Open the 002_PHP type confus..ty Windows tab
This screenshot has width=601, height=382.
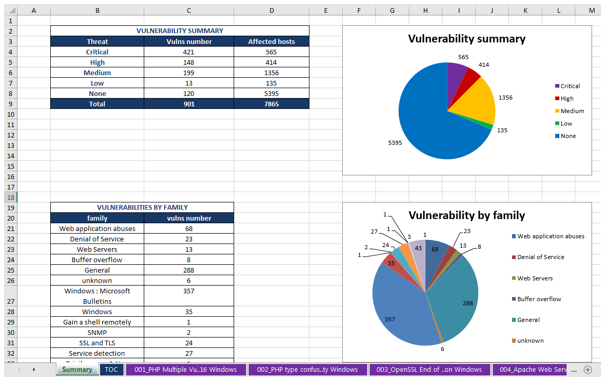tap(307, 369)
